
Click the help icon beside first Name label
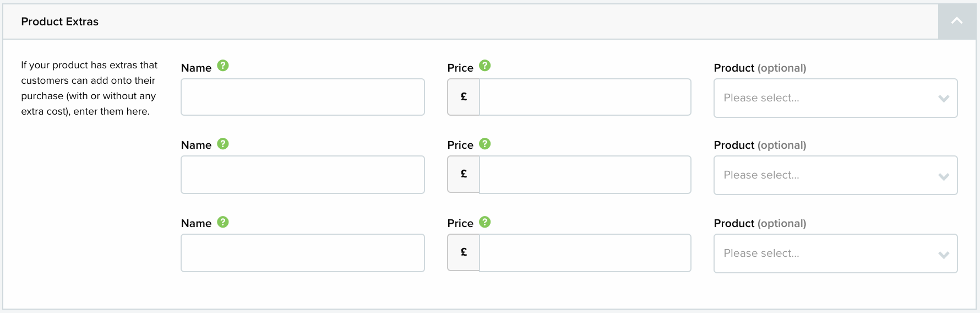click(x=222, y=66)
